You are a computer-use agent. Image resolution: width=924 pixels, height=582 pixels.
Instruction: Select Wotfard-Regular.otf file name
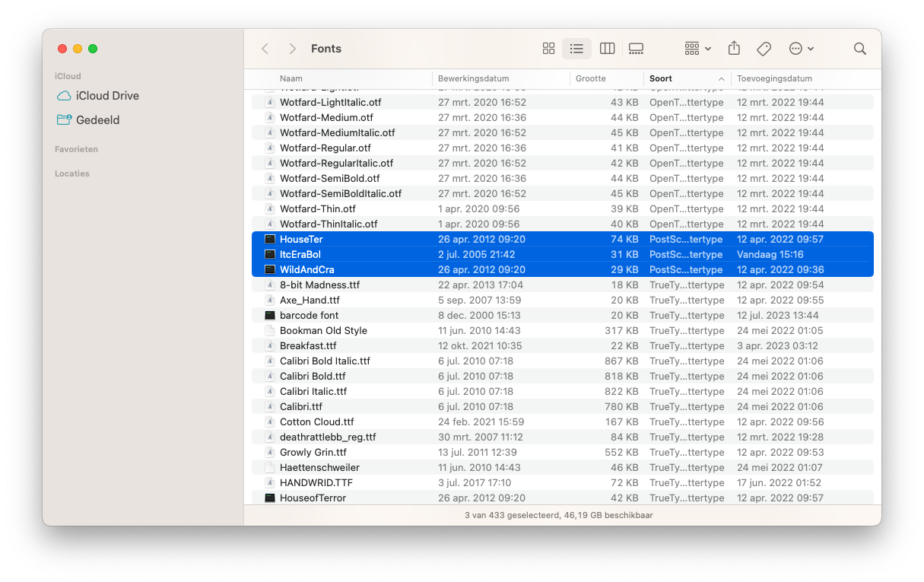tap(325, 148)
